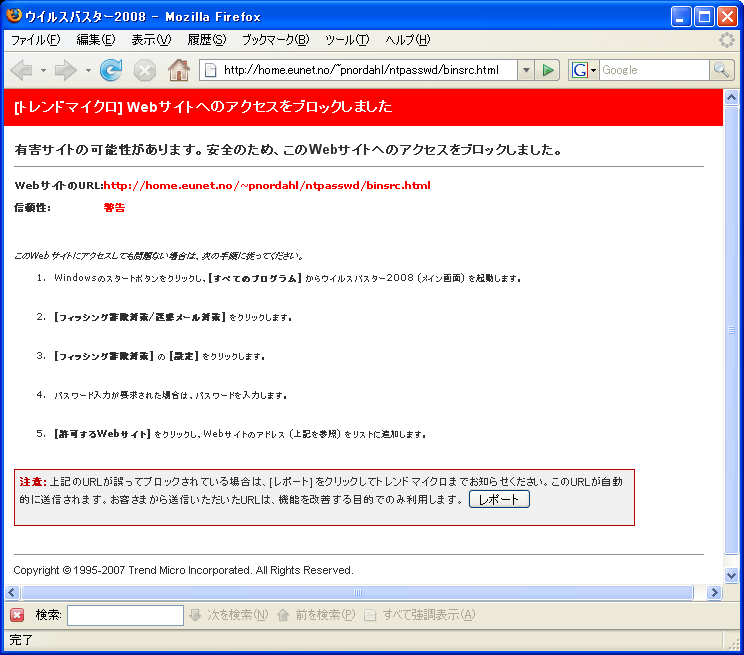
Task: Open the ファイル(F) menu
Action: point(36,40)
